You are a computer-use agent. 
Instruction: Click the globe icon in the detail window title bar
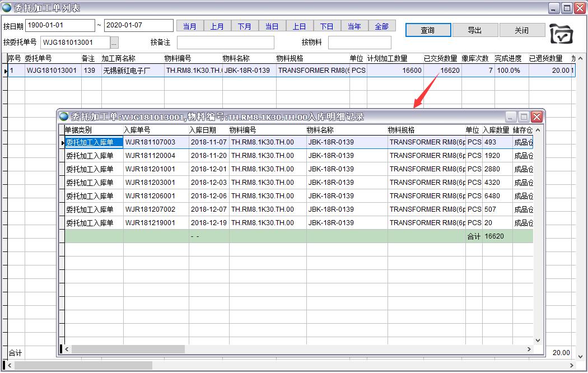coord(64,116)
